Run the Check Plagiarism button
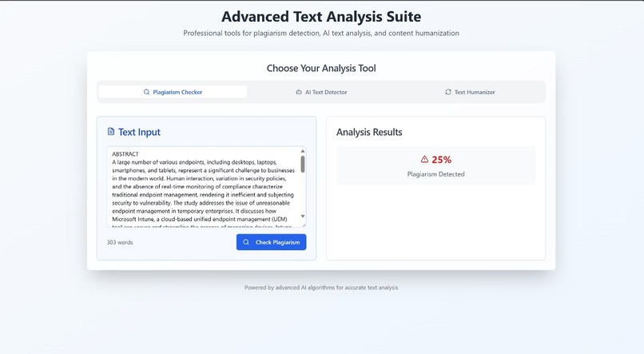Viewport: 644px width, 354px height. pos(271,242)
